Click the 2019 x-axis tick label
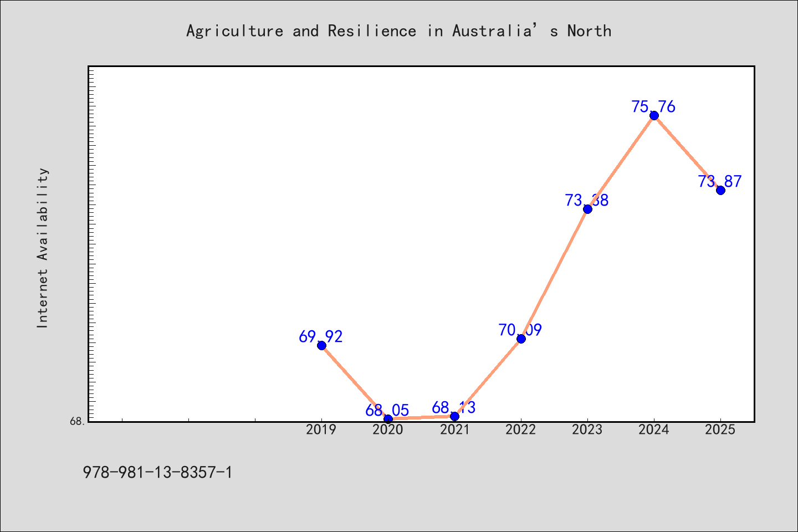The height and width of the screenshot is (532, 798). point(321,429)
